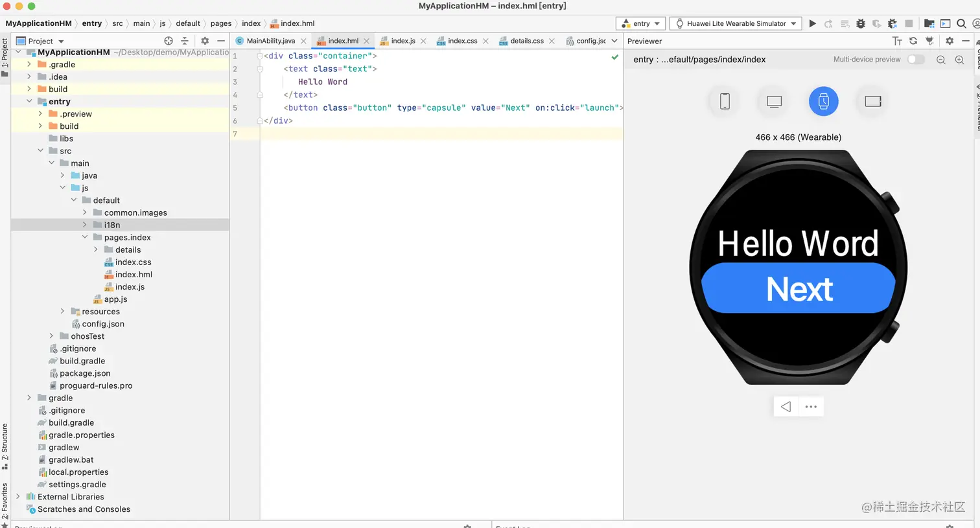This screenshot has height=528, width=980.
Task: Zoom in the preview
Action: pyautogui.click(x=960, y=60)
